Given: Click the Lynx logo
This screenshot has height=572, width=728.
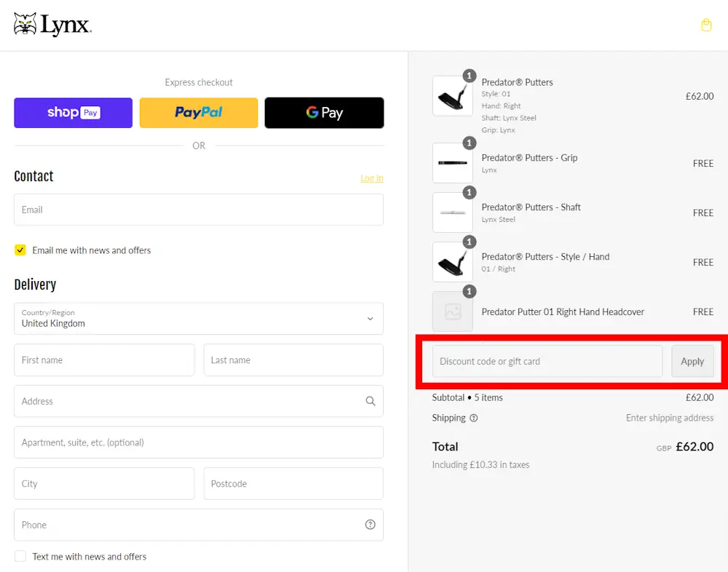Looking at the screenshot, I should [x=52, y=25].
